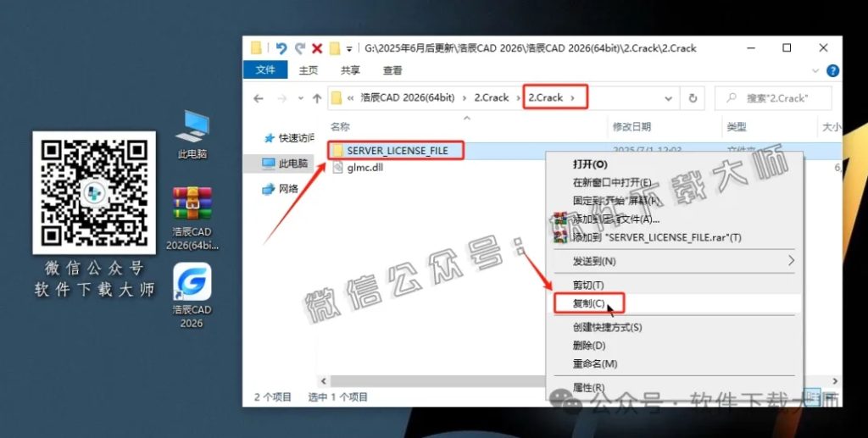Select 快速访问 in navigation pane
Viewport: 868px width, 438px height.
click(x=288, y=138)
